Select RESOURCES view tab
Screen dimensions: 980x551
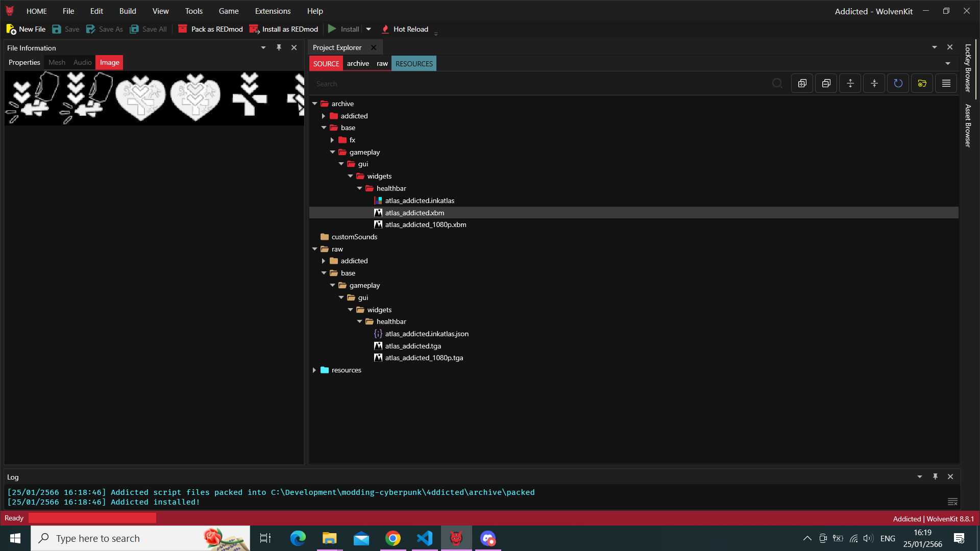click(414, 64)
